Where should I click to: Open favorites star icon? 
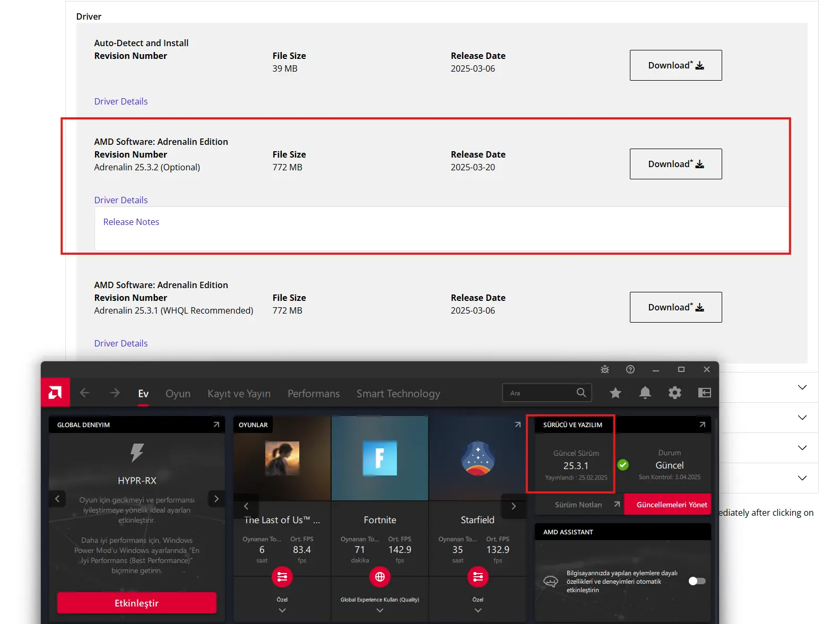pos(616,393)
